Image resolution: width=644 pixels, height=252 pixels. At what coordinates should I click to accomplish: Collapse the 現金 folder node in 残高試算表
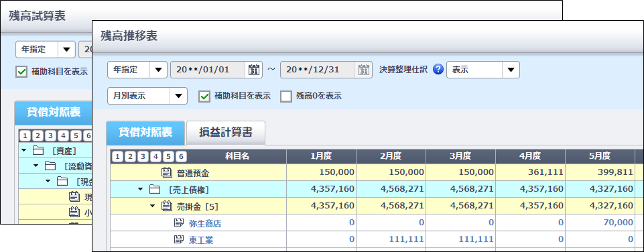click(48, 181)
